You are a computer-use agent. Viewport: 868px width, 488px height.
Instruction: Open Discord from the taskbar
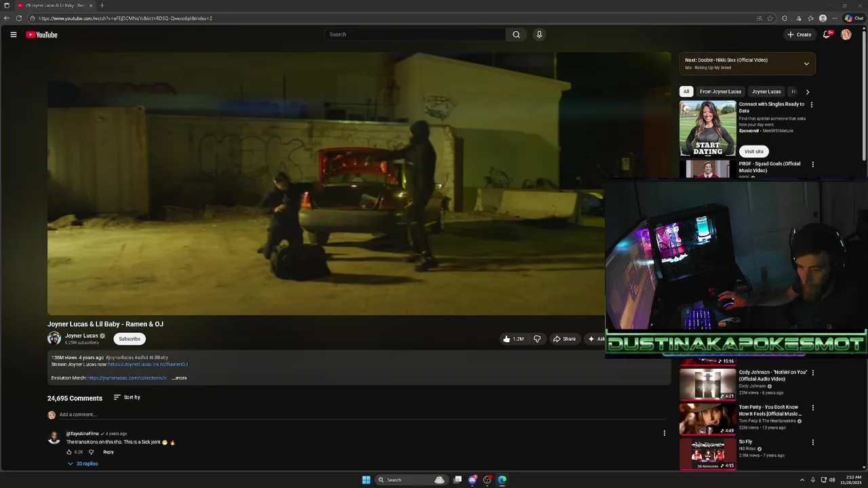tap(473, 480)
